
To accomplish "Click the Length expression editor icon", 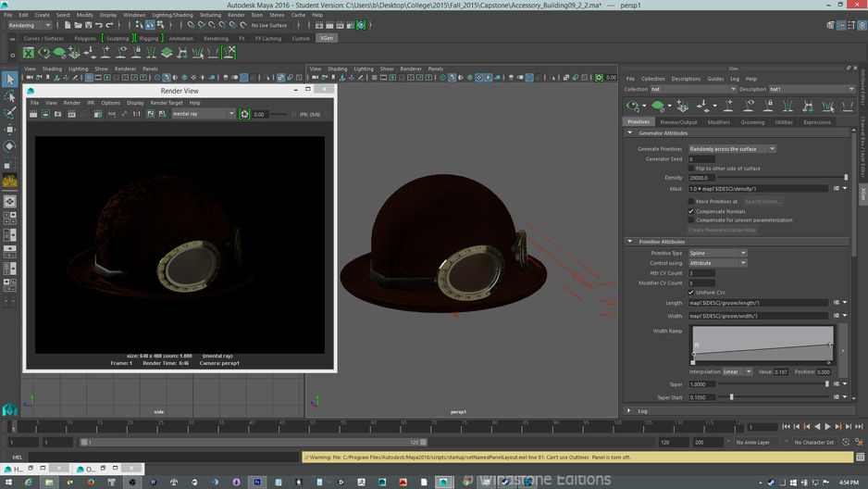I will [837, 302].
